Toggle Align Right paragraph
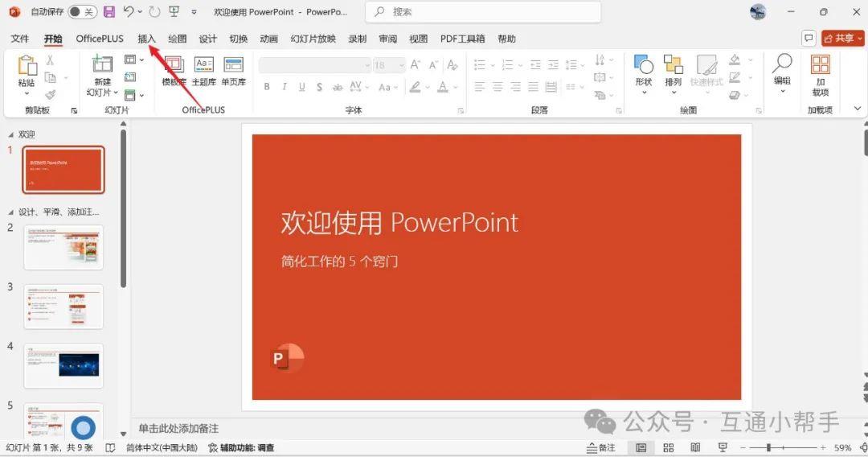The image size is (868, 457). pyautogui.click(x=515, y=87)
